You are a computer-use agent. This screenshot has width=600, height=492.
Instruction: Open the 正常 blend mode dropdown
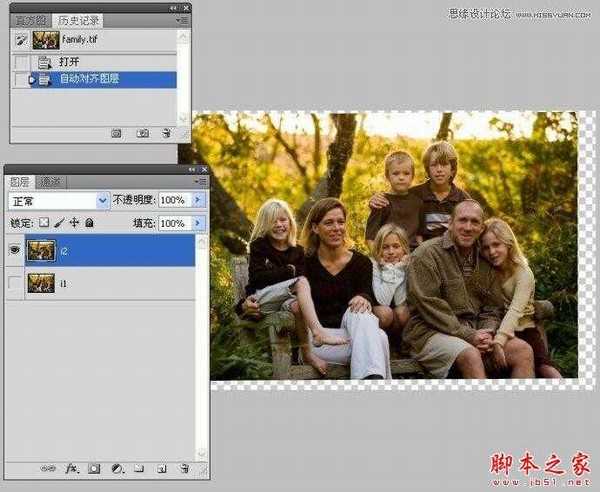point(59,200)
